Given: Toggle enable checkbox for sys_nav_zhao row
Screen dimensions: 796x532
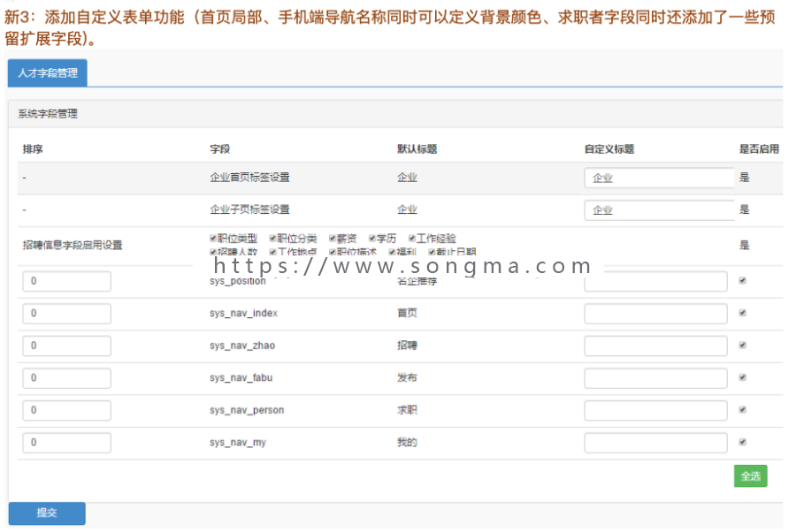Looking at the screenshot, I should [743, 346].
